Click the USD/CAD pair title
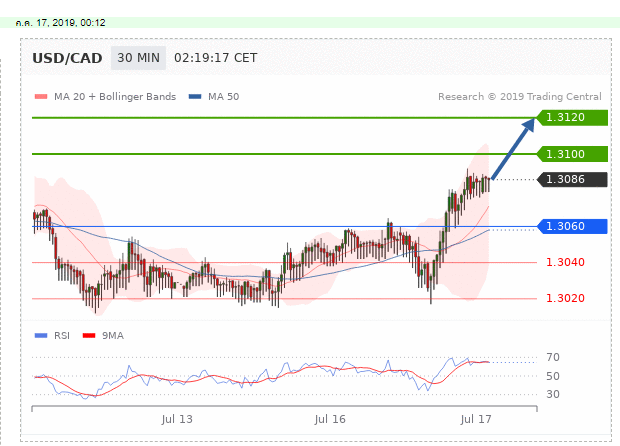 coord(67,58)
